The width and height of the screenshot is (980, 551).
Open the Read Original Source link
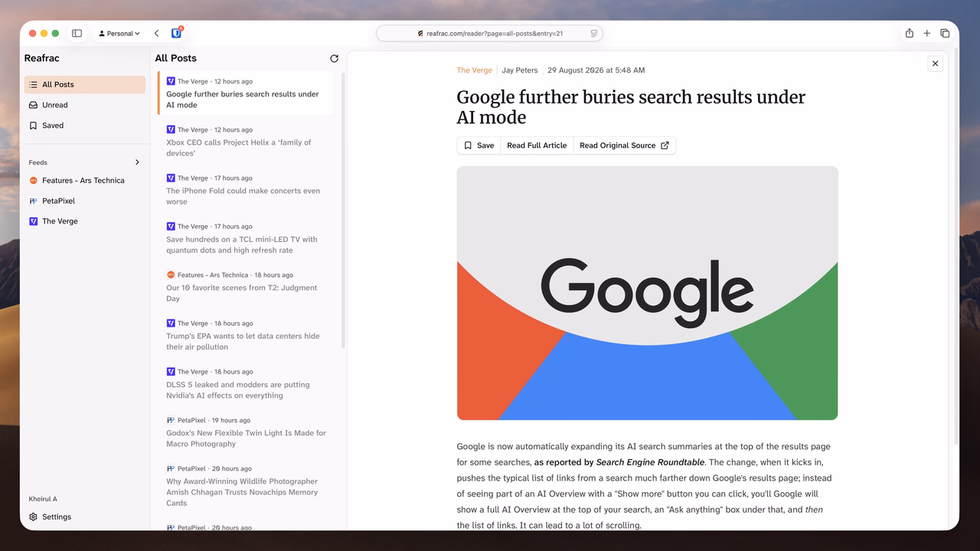pyautogui.click(x=624, y=145)
